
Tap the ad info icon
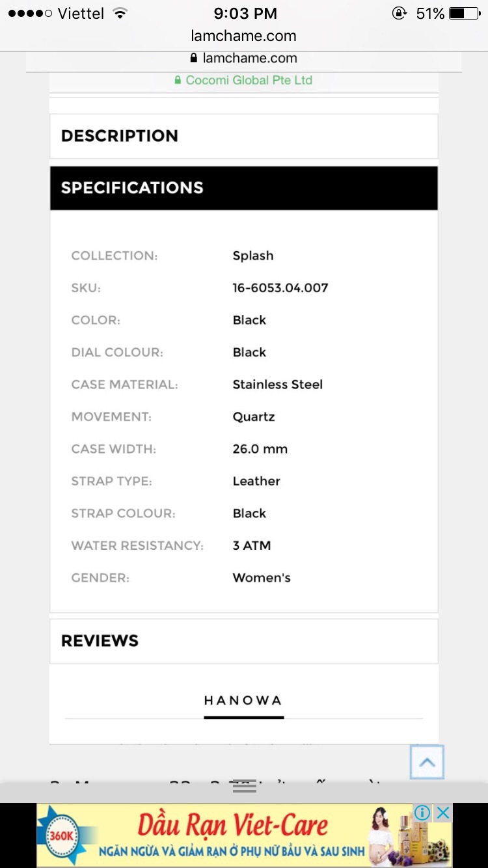pos(422,813)
